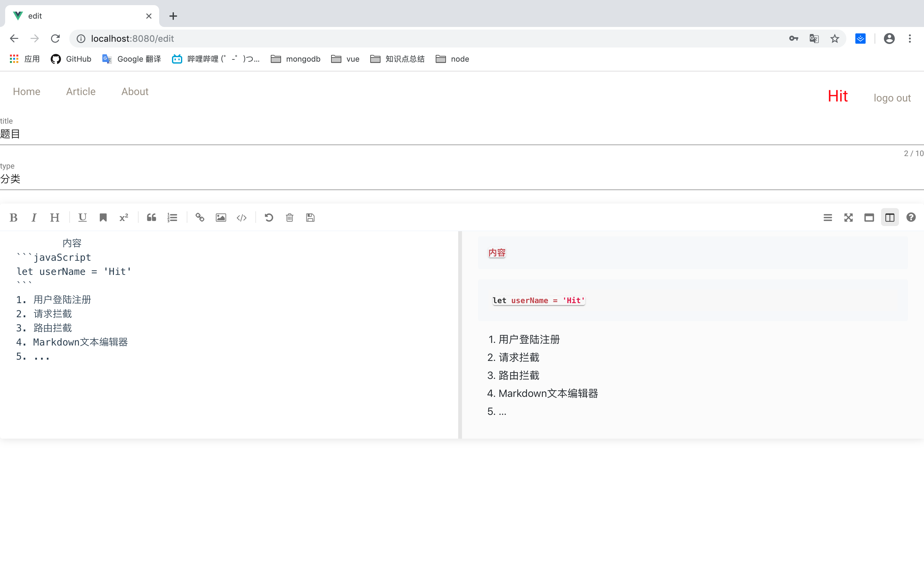This screenshot has width=924, height=578.
Task: Click the red 内容 text in preview
Action: pyautogui.click(x=497, y=253)
